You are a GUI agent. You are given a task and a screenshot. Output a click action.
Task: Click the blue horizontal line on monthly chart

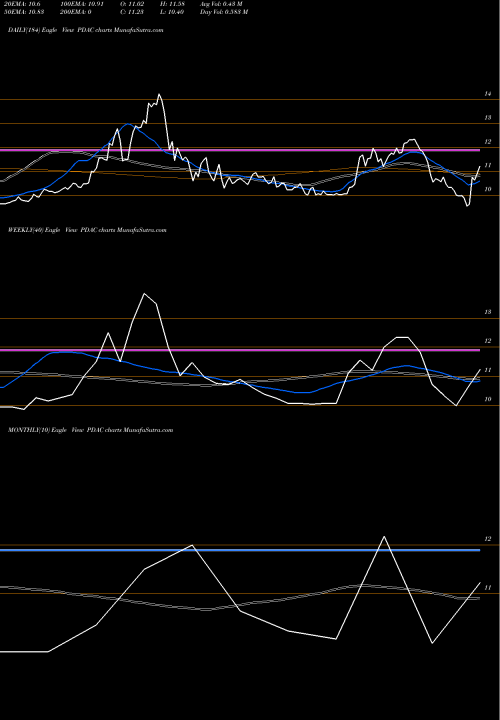(x=240, y=550)
